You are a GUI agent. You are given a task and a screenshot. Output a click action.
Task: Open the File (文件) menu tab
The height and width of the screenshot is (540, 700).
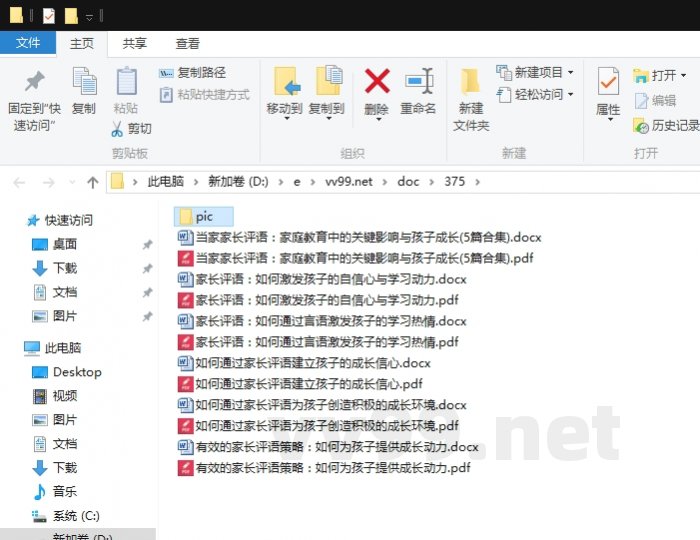(28, 43)
